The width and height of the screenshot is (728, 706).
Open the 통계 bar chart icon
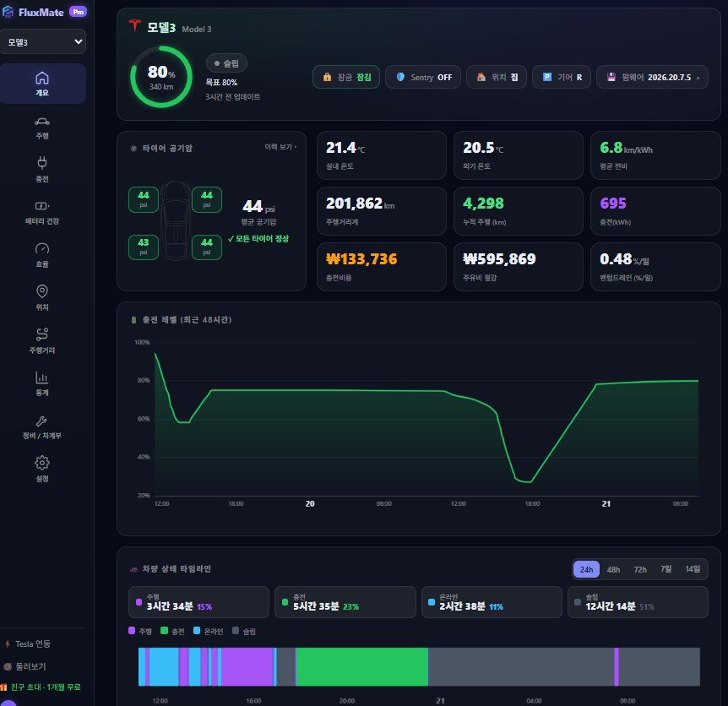pos(41,377)
